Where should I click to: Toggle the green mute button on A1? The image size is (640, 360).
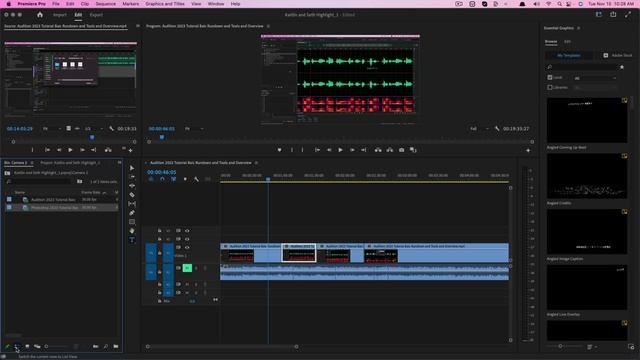click(x=187, y=268)
